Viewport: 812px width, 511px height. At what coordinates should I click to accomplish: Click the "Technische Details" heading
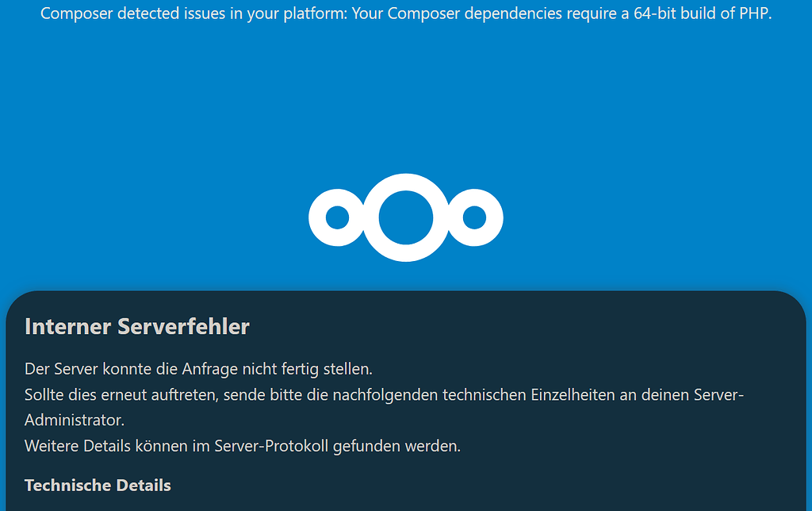coord(98,485)
